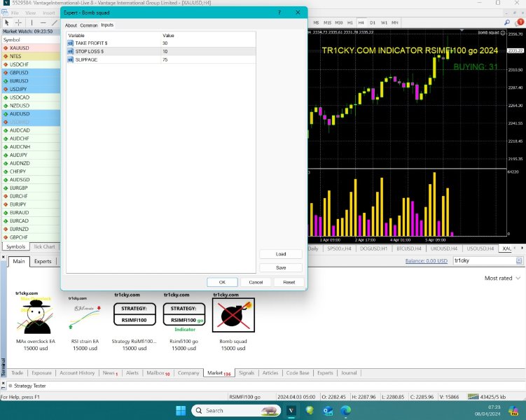Select the cursor arrow tool in toolbar

(x=6, y=22)
